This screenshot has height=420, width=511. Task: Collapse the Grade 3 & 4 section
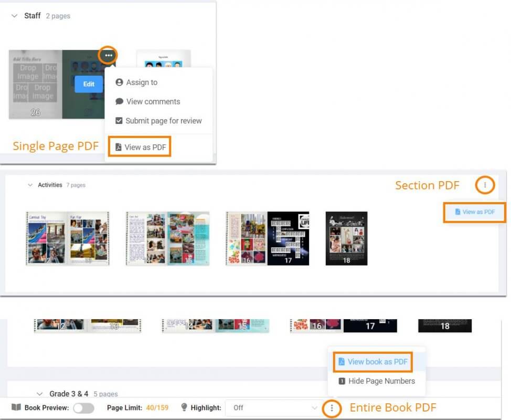coord(39,394)
